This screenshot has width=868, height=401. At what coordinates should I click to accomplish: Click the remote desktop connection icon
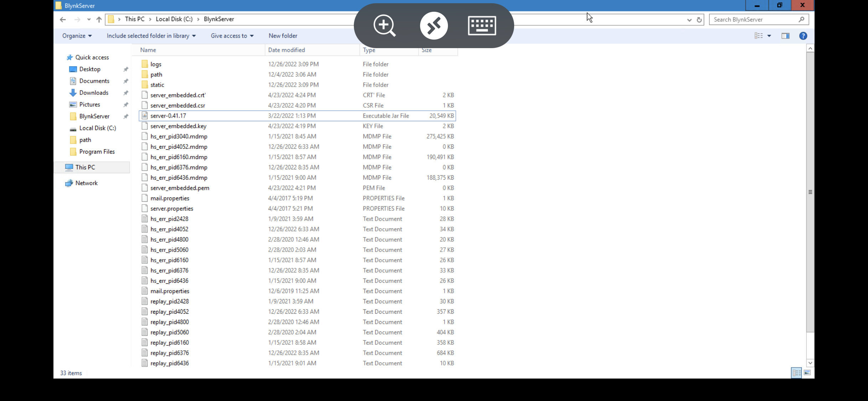[434, 26]
